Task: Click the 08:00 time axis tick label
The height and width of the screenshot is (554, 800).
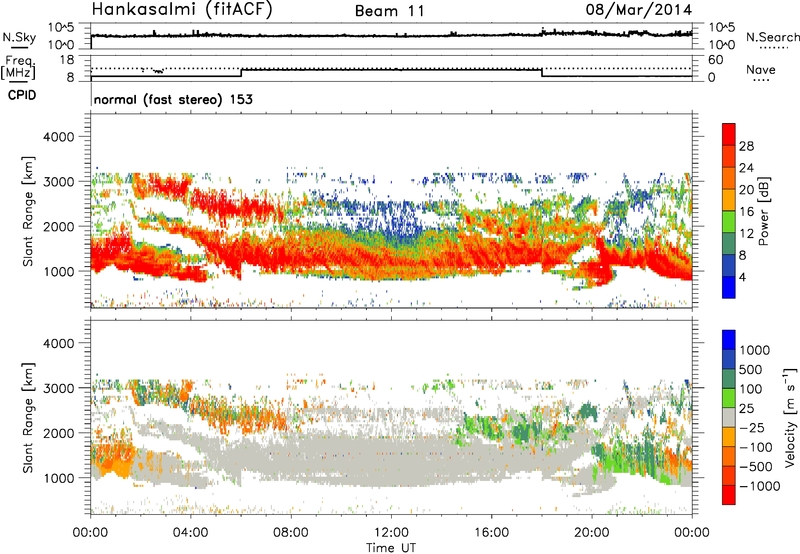Action: 291,533
